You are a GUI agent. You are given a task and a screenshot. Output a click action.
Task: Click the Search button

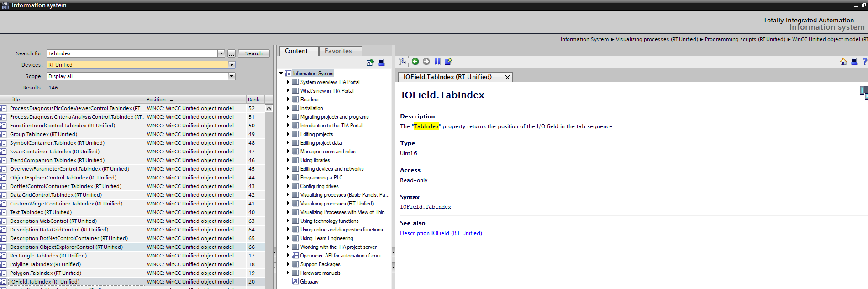[x=254, y=53]
